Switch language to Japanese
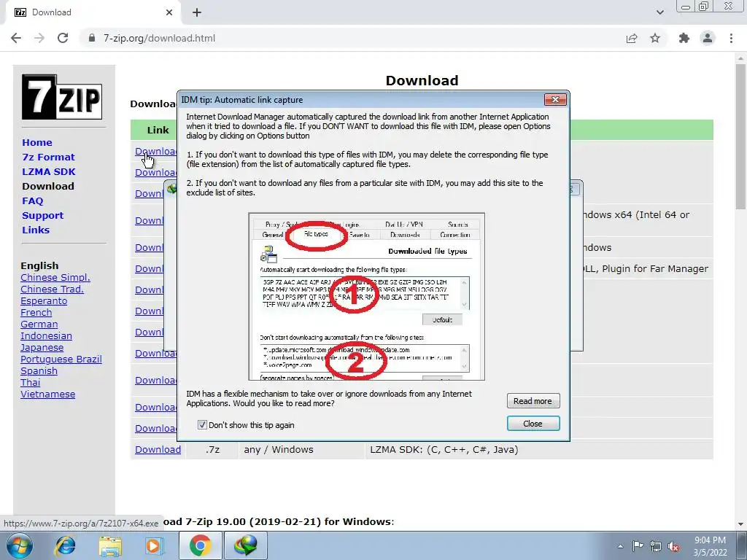 [42, 348]
